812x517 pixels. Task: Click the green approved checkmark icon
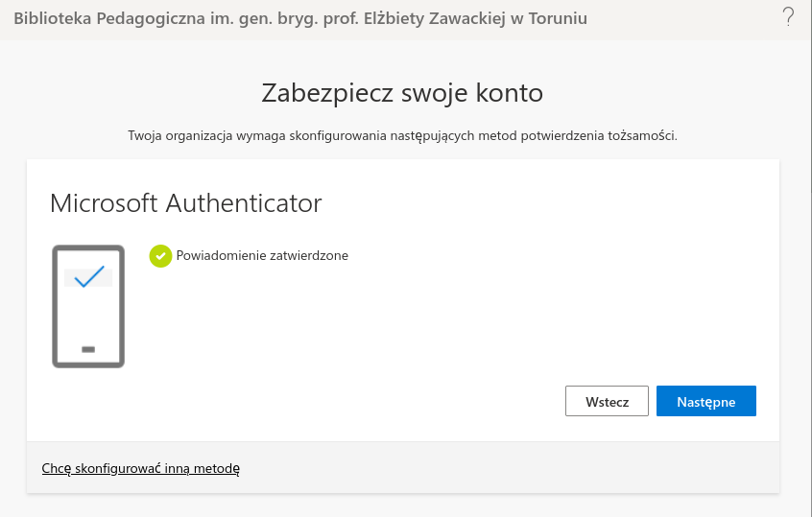(160, 256)
